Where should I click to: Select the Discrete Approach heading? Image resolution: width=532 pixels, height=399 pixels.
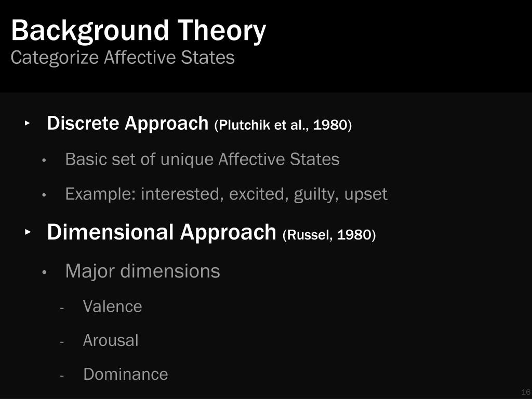pyautogui.click(x=128, y=123)
